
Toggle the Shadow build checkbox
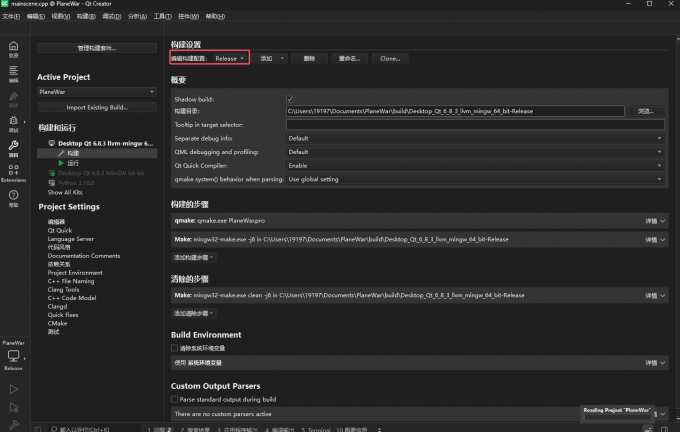pos(290,99)
